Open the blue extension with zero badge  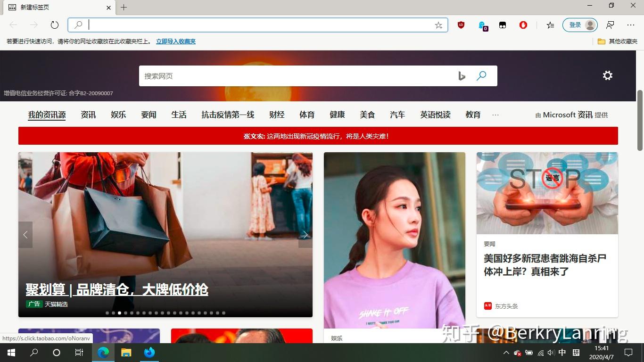(482, 25)
